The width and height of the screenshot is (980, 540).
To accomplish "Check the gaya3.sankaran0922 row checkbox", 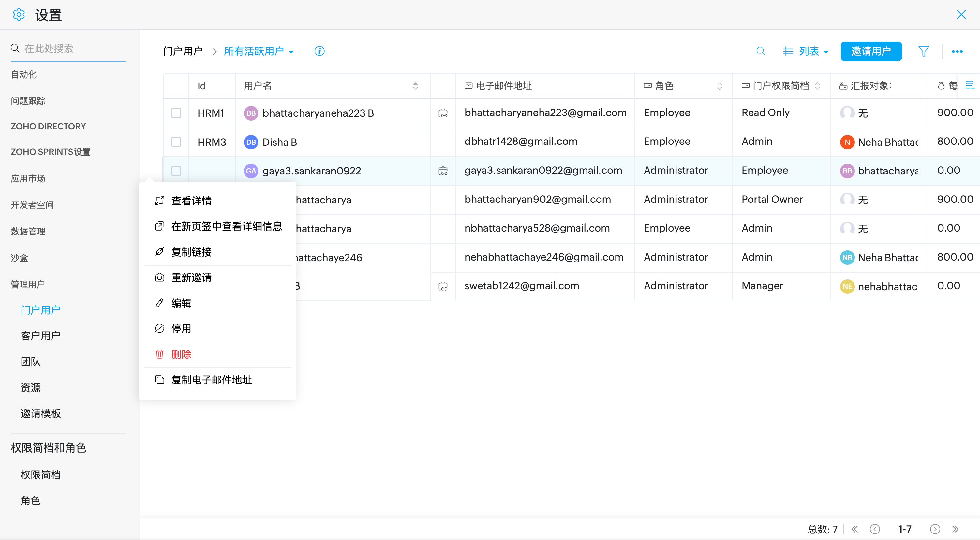I will click(x=176, y=171).
